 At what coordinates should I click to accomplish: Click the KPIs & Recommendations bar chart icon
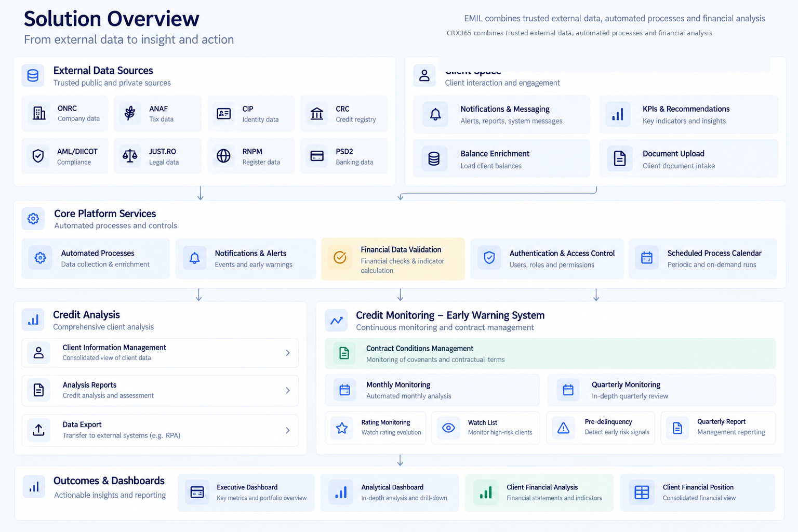click(618, 114)
